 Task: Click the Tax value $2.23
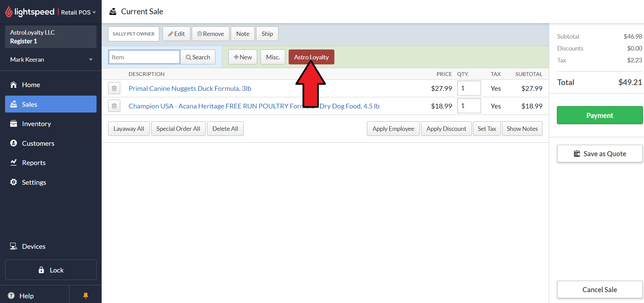tap(635, 60)
